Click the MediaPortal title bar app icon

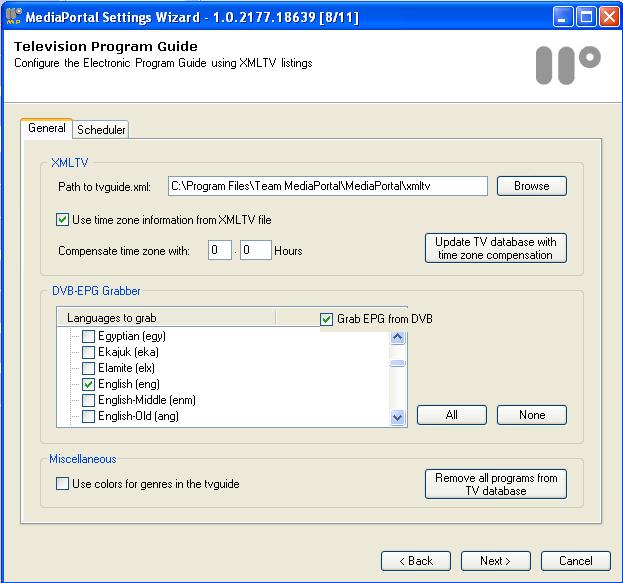pyautogui.click(x=14, y=17)
